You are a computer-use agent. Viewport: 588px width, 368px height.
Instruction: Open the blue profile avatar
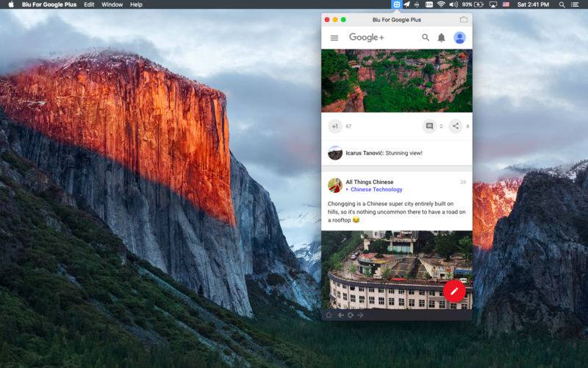click(459, 38)
